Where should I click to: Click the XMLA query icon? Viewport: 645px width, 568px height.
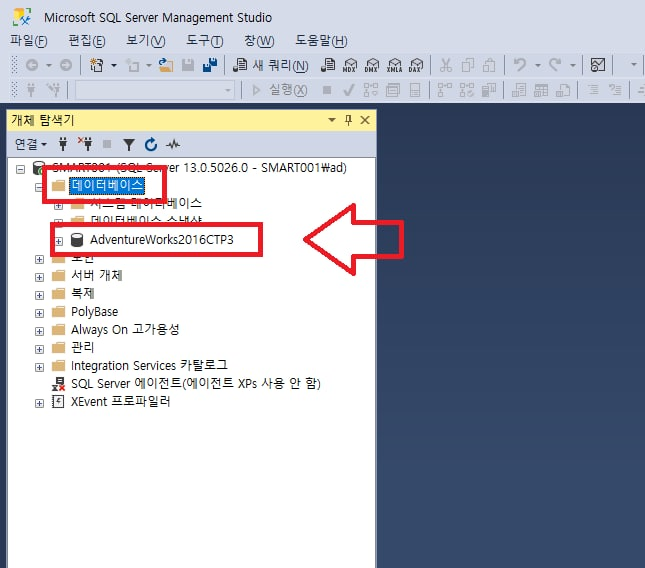tap(394, 65)
